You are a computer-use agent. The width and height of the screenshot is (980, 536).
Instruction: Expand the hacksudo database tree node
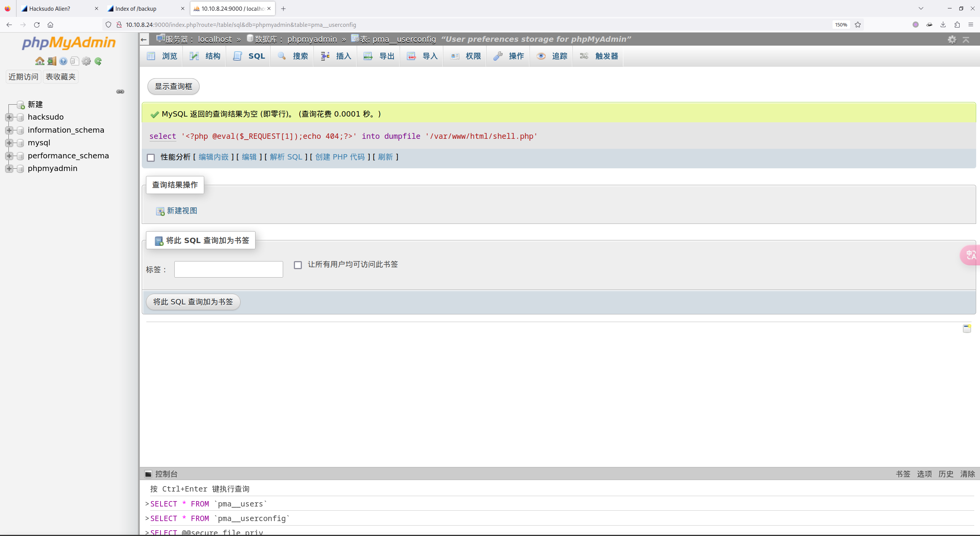tap(9, 117)
